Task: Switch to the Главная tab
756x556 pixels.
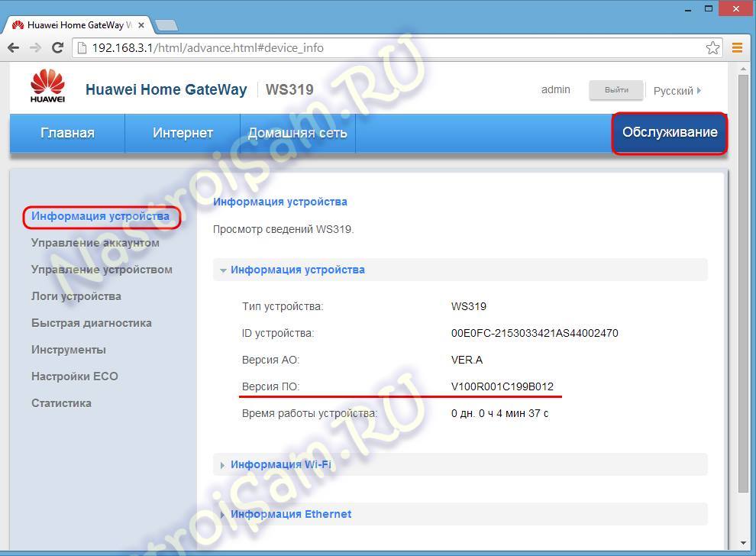Action: tap(67, 133)
